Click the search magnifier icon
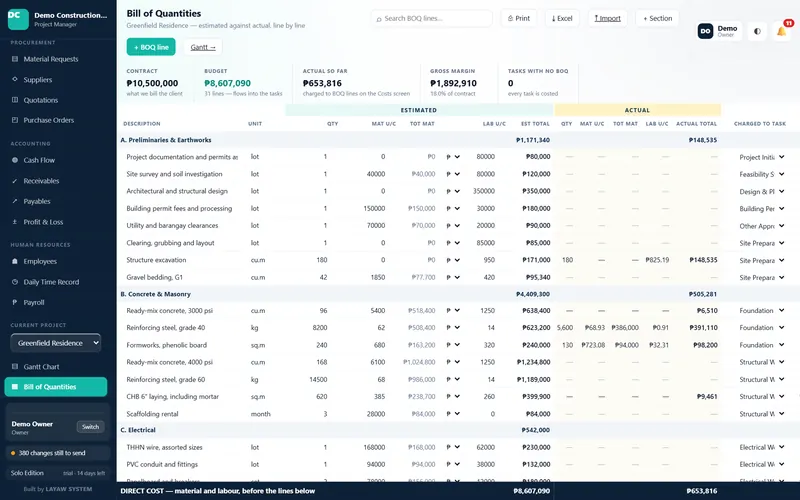 (379, 19)
